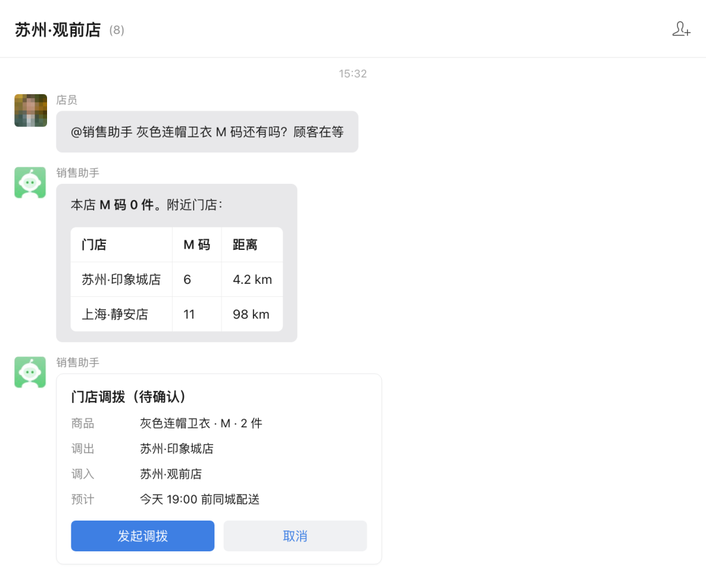The width and height of the screenshot is (706, 588).
Task: Select the 上海·静安店 table cell
Action: click(122, 314)
